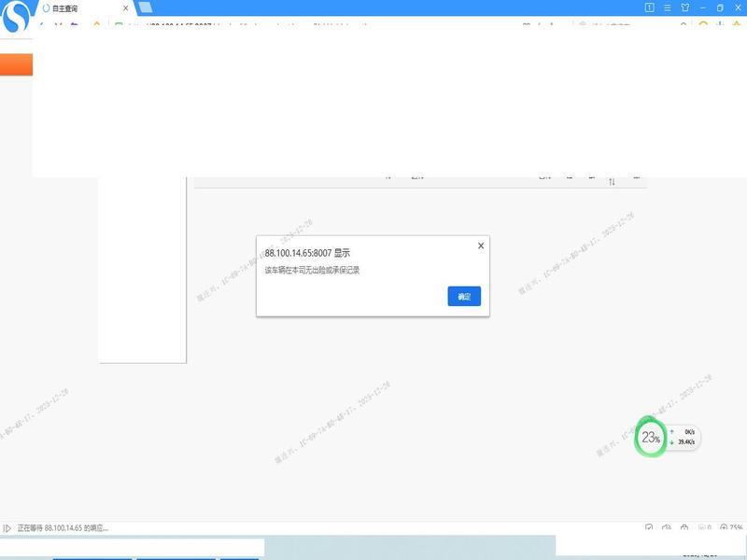Open a new browser tab

click(x=145, y=7)
